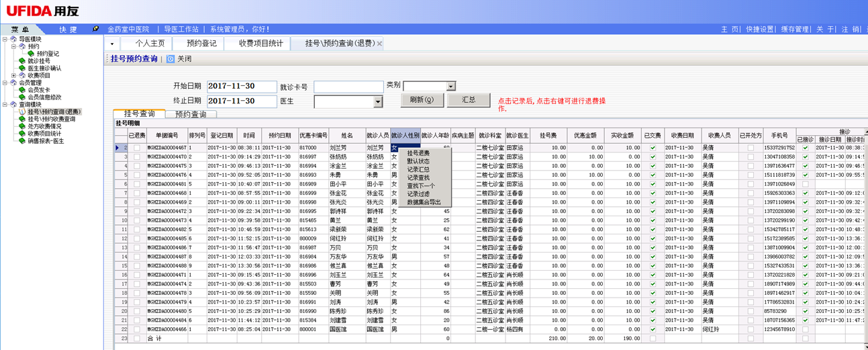Click the blue 关闭 toolbar icon
This screenshot has height=350, width=868.
(171, 59)
